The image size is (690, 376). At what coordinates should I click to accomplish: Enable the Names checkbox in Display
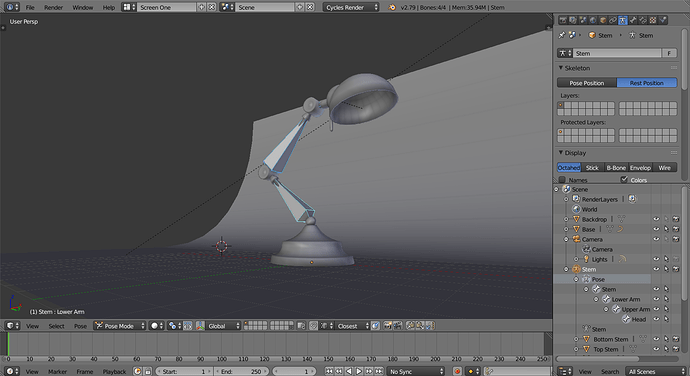562,180
